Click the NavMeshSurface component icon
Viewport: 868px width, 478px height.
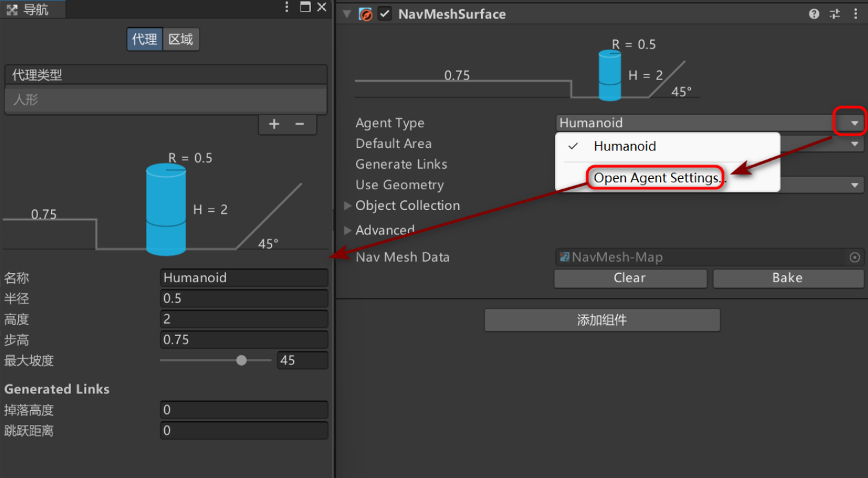366,14
